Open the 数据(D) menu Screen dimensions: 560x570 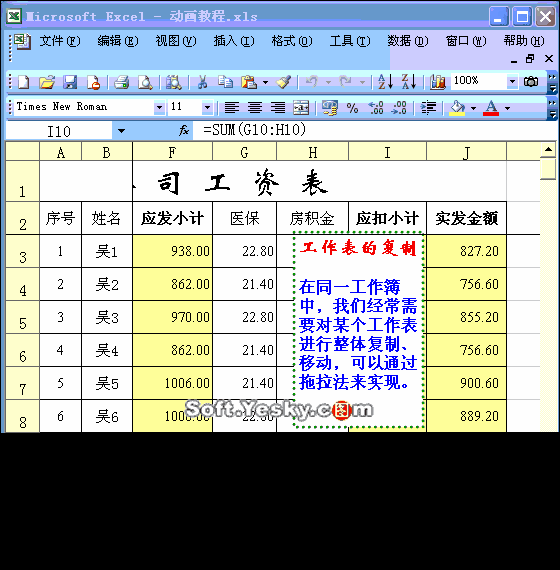(408, 41)
